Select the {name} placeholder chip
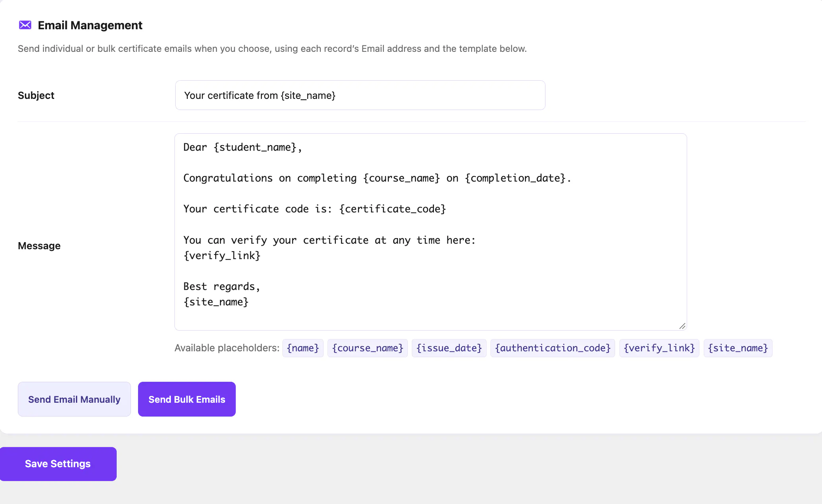 tap(303, 348)
